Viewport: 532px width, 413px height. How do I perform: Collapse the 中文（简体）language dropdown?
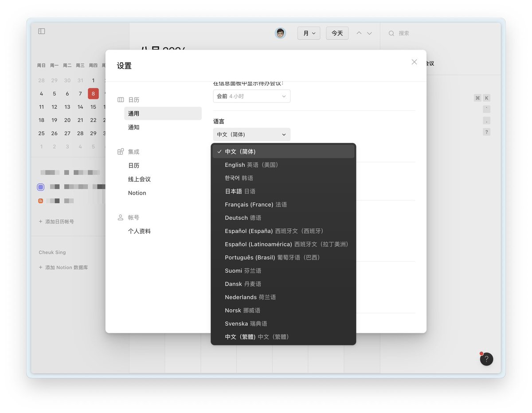click(252, 134)
